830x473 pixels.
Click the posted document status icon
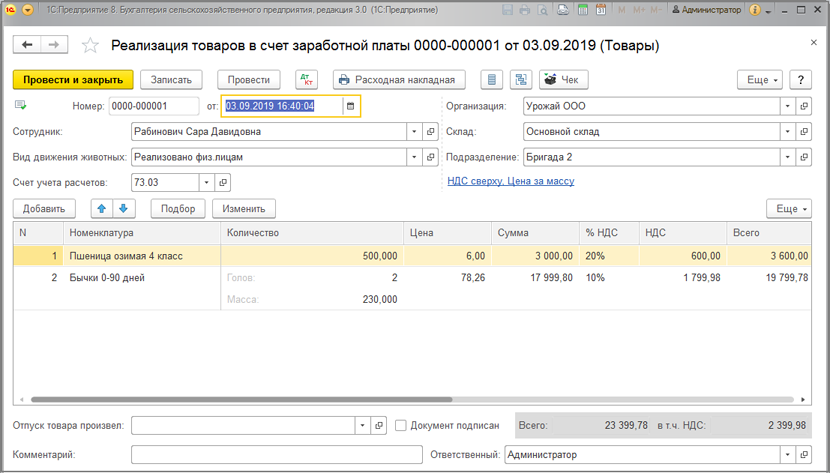(21, 105)
